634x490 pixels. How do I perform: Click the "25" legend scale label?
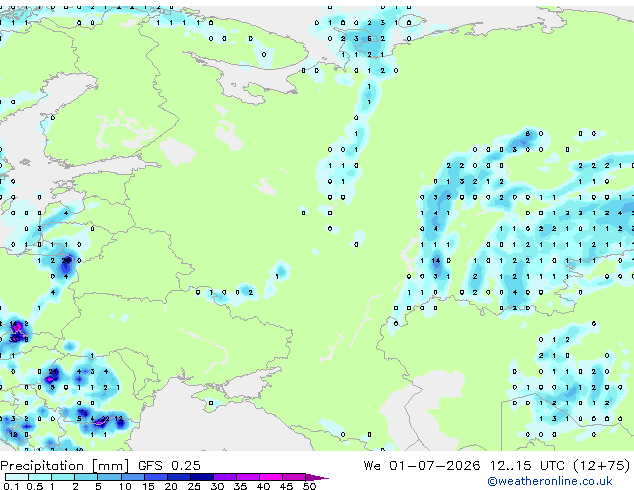[x=194, y=486]
